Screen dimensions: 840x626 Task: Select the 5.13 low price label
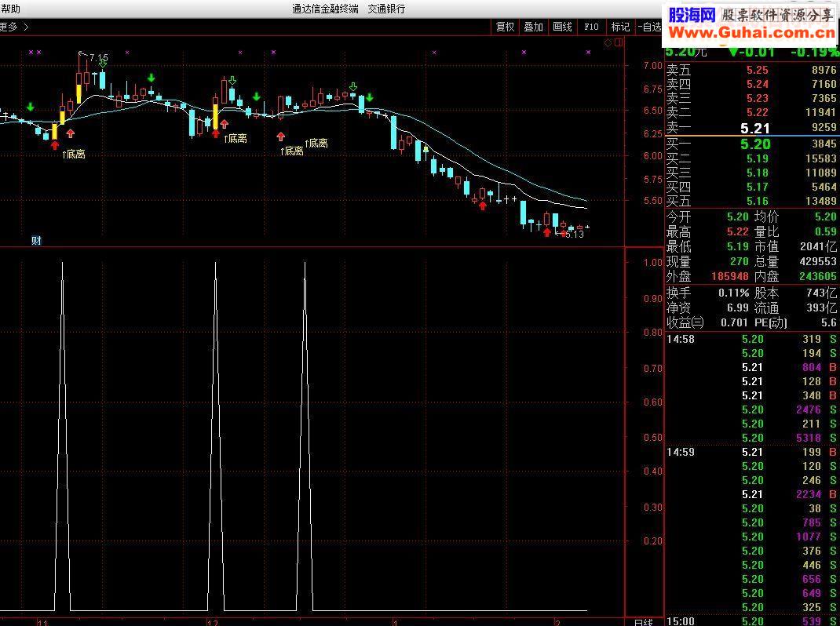tap(575, 234)
